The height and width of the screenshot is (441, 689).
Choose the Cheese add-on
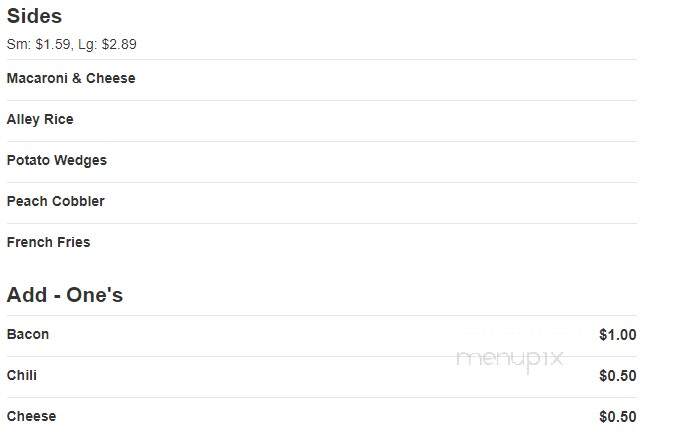pyautogui.click(x=31, y=416)
